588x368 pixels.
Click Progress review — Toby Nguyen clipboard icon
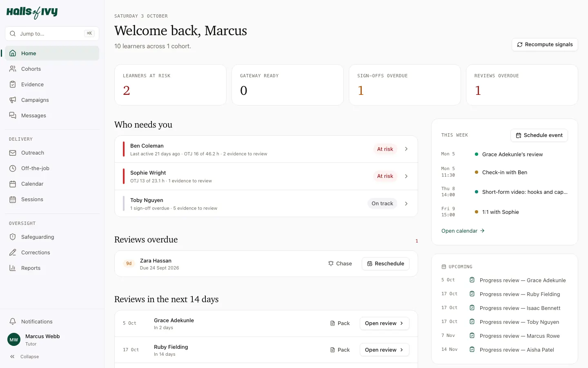[x=472, y=322]
